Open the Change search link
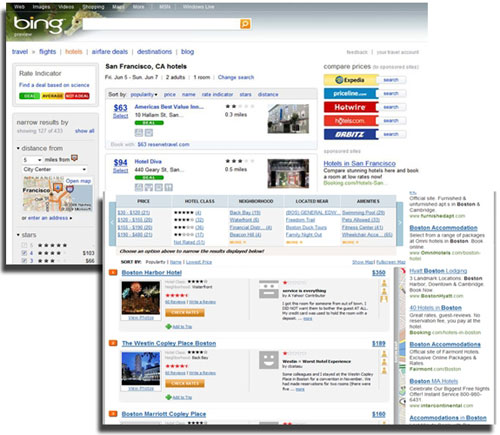 (236, 77)
